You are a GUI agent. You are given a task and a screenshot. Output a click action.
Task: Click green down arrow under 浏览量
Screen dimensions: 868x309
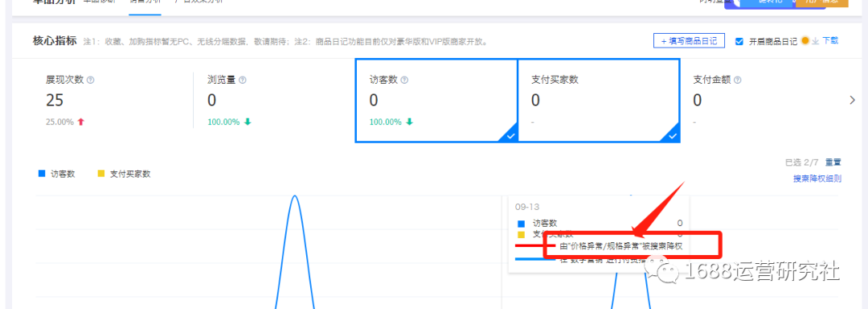pyautogui.click(x=248, y=122)
